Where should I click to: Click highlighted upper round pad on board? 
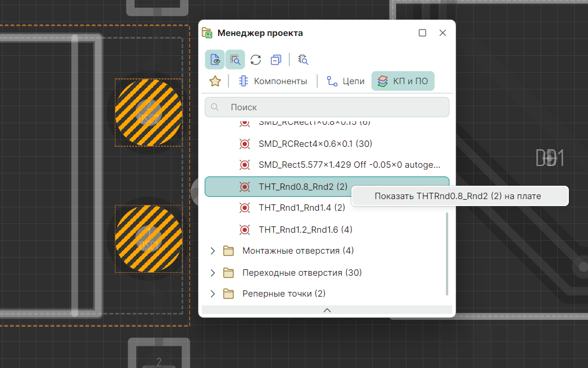(149, 112)
